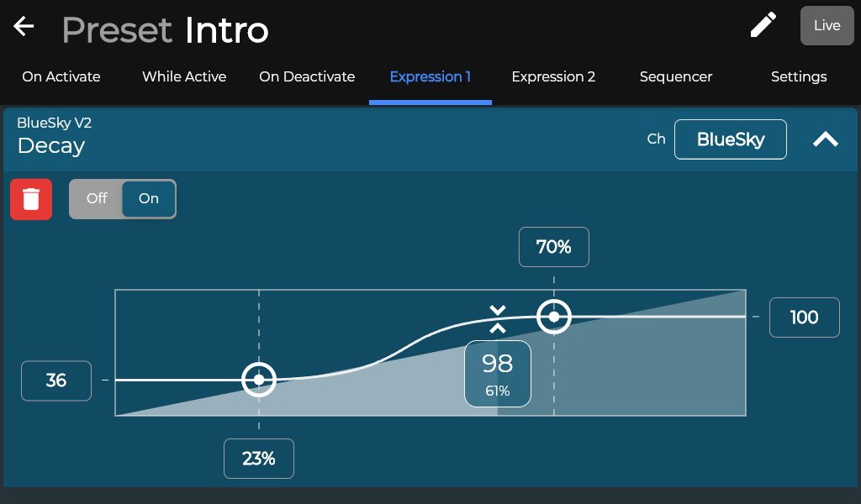Viewport: 861px width, 504px height.
Task: Go back using the left arrow icon
Action: 24,26
